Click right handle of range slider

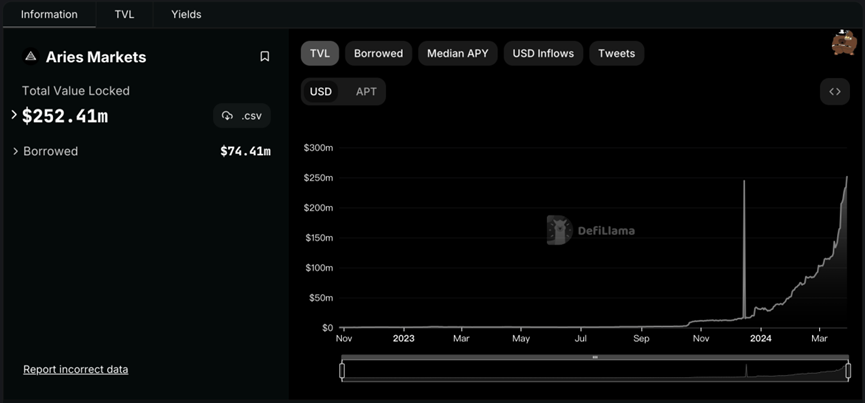[848, 370]
